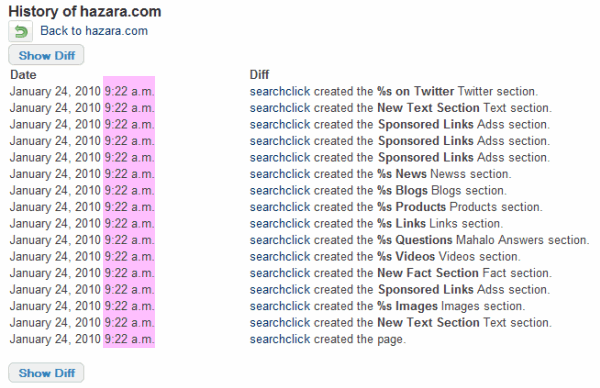The height and width of the screenshot is (388, 600).
Task: Select the Date column header
Action: coord(23,75)
